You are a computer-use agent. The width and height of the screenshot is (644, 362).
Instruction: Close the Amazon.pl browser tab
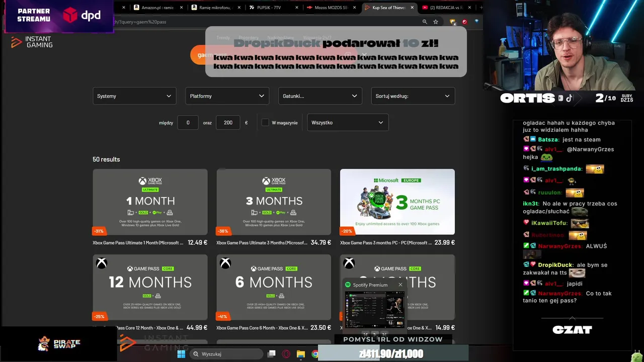(x=182, y=8)
